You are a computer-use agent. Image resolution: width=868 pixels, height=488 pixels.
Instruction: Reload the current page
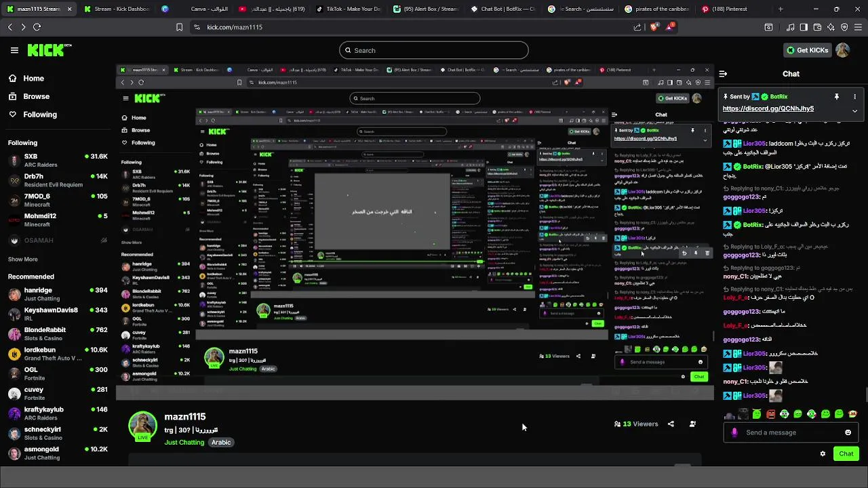coord(37,27)
